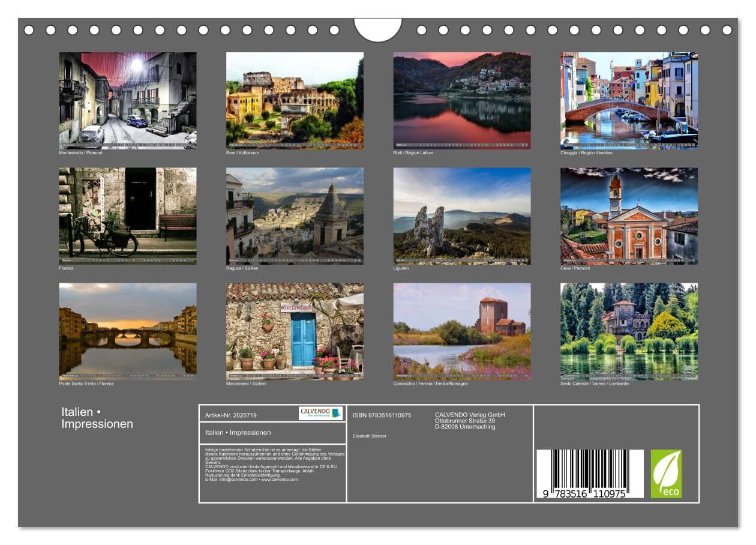Select the Marzamemi blue door photo
Image resolution: width=756 pixels, height=545 pixels.
(x=295, y=331)
